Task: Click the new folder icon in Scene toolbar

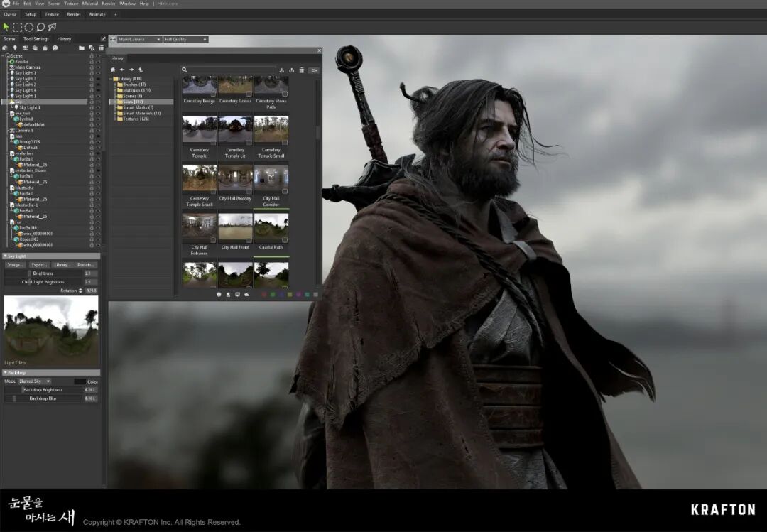Action: [x=82, y=48]
